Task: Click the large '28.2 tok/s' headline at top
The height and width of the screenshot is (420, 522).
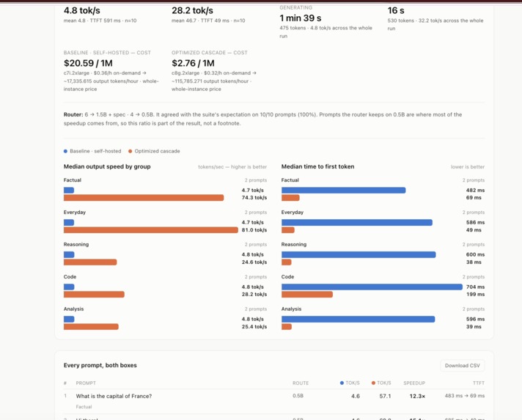Action: click(x=192, y=11)
